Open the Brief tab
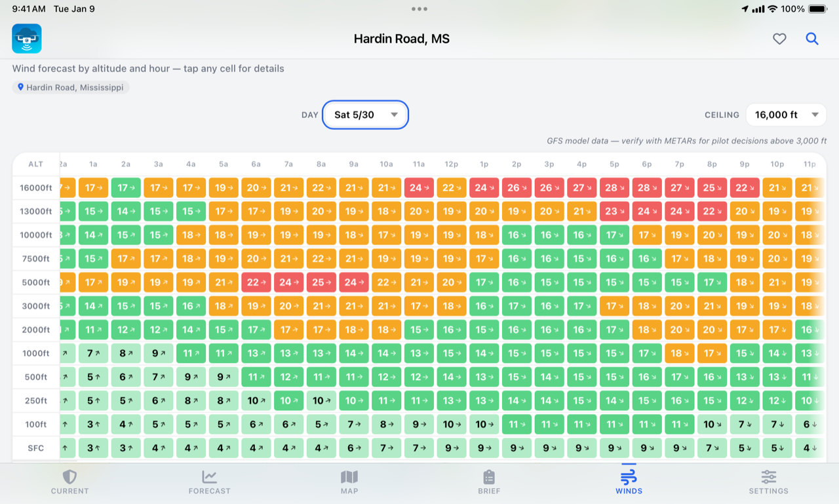 click(x=489, y=482)
